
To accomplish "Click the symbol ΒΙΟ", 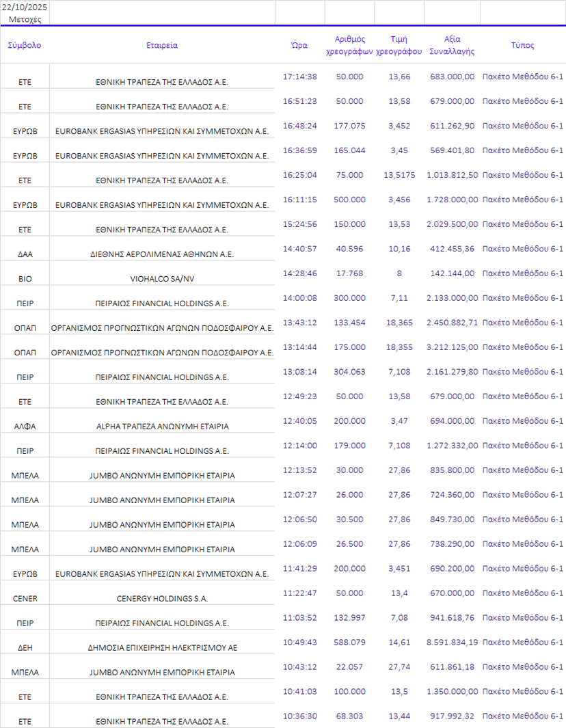I will (25, 279).
